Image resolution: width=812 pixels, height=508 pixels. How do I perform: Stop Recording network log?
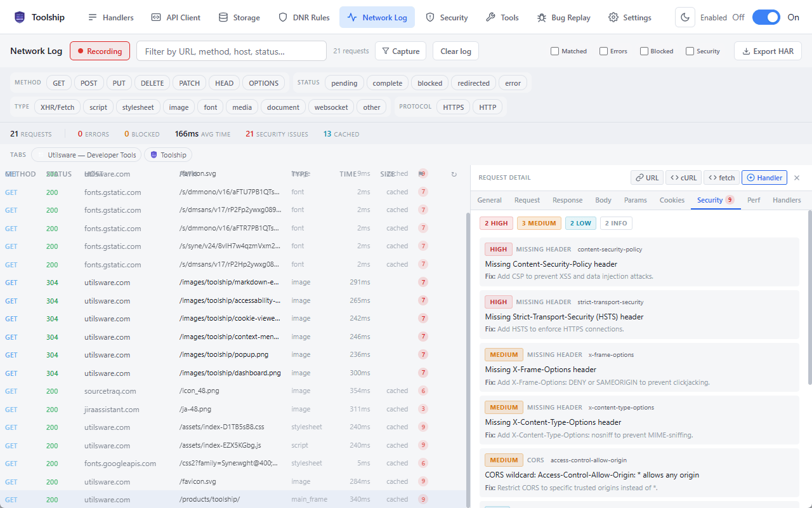pyautogui.click(x=100, y=51)
